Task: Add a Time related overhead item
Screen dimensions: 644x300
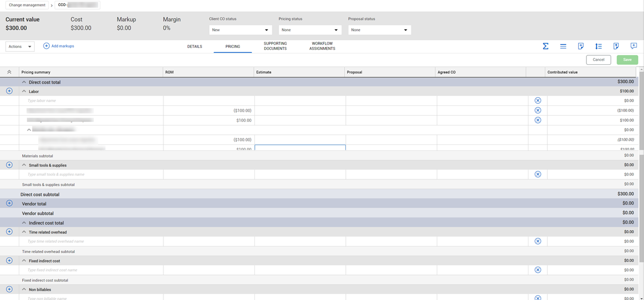Action: click(x=9, y=232)
